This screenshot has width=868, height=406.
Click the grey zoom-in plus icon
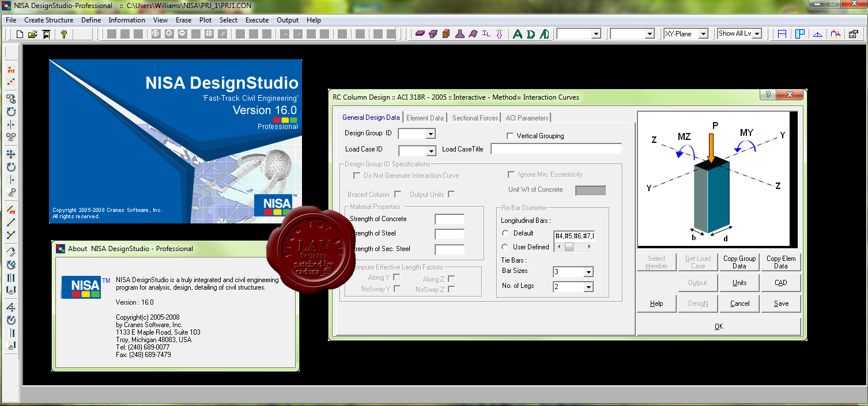[x=169, y=34]
